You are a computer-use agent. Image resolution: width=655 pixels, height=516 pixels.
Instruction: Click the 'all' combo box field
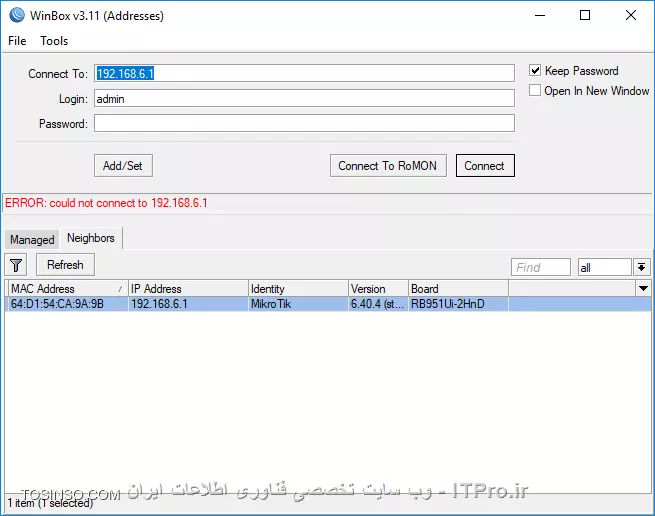(x=604, y=267)
